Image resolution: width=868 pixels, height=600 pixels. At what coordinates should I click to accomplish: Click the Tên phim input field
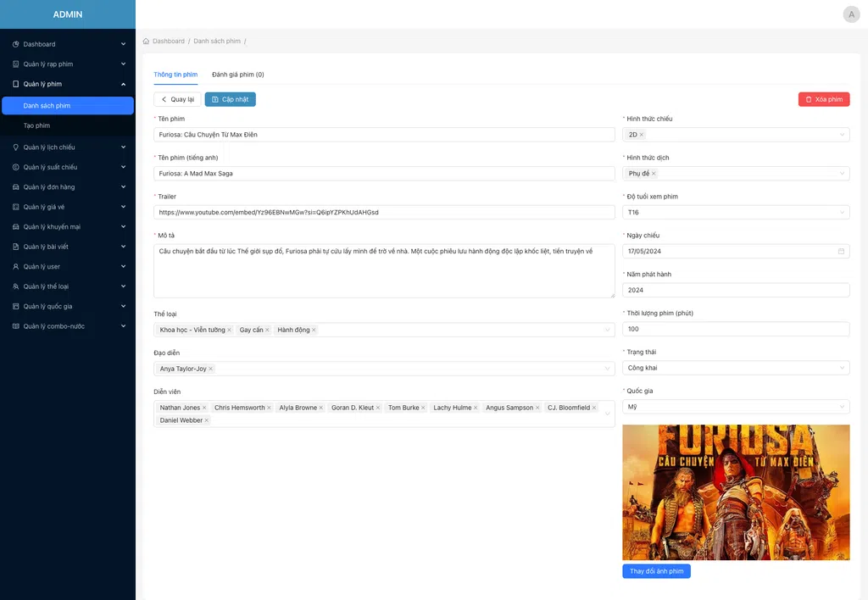(384, 135)
